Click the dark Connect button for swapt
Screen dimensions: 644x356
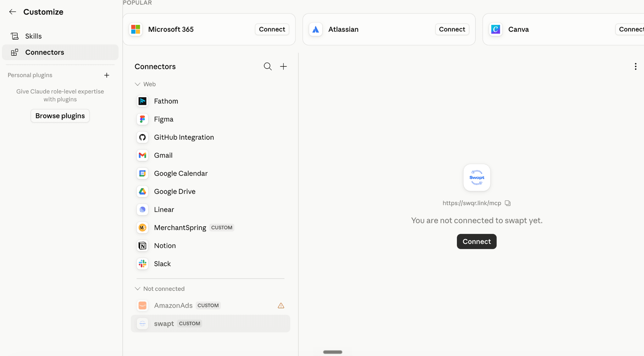click(x=476, y=241)
